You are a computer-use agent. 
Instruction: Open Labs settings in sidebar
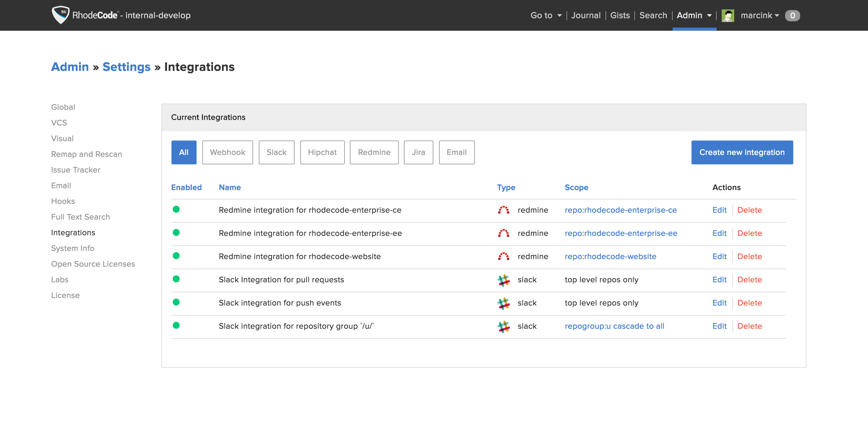tap(60, 280)
